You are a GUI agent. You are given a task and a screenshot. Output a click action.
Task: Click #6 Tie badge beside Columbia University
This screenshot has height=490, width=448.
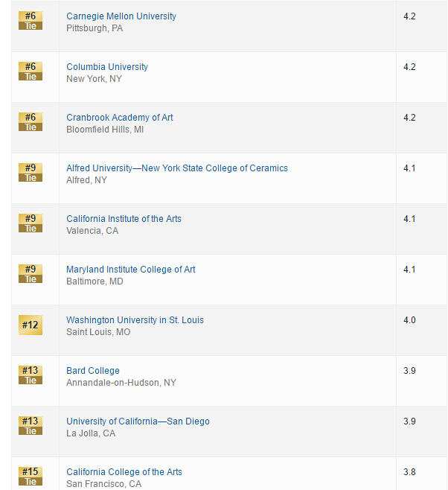(31, 71)
